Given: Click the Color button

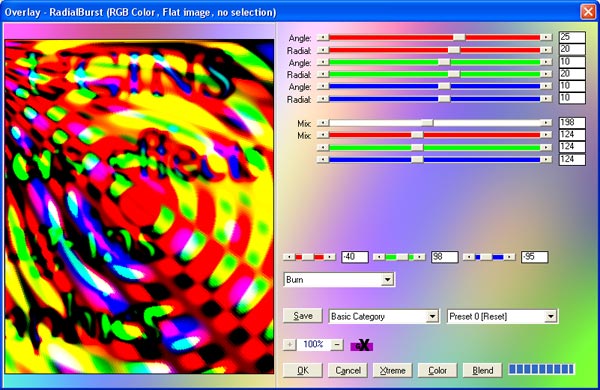Looking at the screenshot, I should point(437,370).
